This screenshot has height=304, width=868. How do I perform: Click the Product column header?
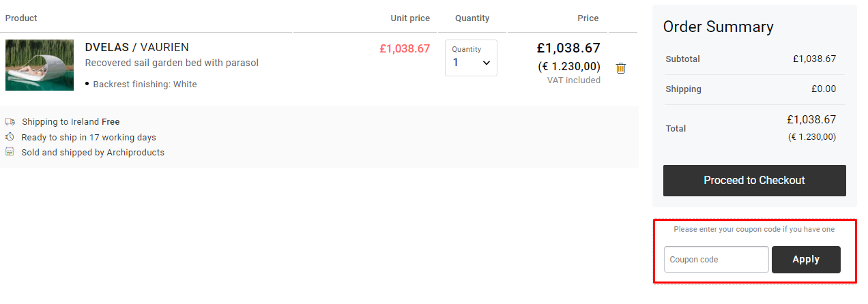(x=21, y=18)
